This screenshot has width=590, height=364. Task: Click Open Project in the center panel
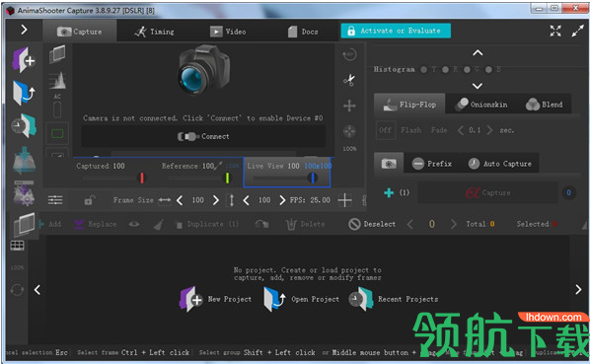301,299
